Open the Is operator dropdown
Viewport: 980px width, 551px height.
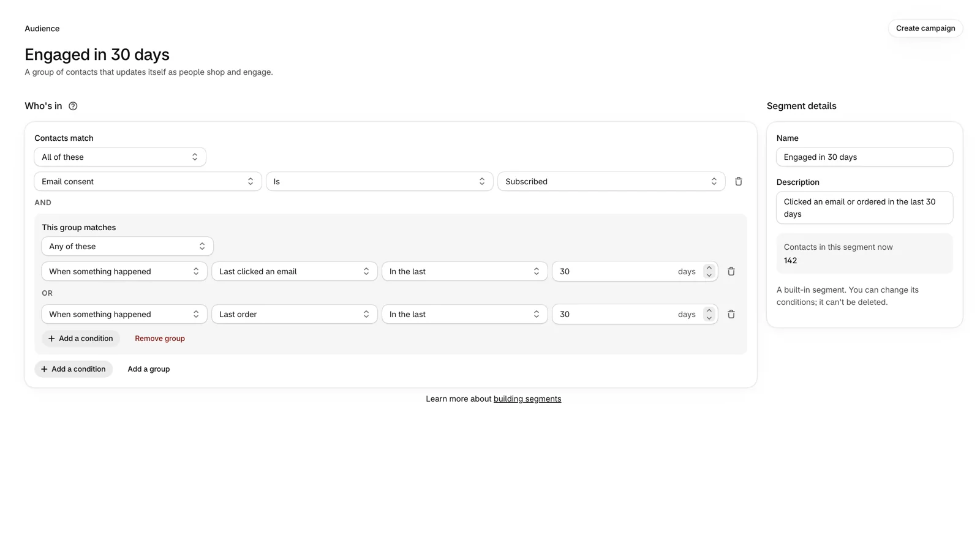tap(379, 181)
